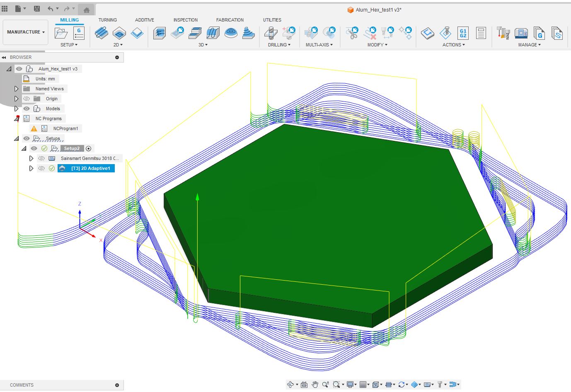Open the Machine Library
The image size is (571, 392).
pos(521,32)
